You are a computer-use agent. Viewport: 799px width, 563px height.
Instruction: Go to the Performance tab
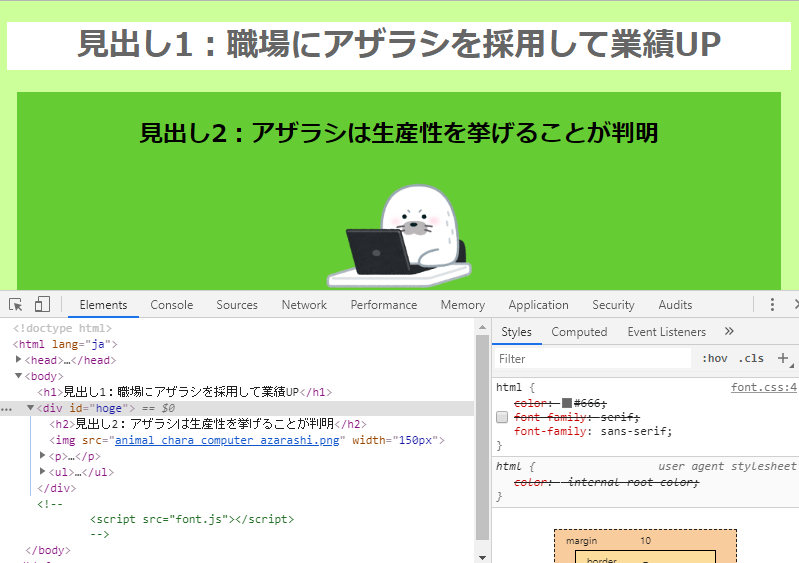[x=384, y=305]
